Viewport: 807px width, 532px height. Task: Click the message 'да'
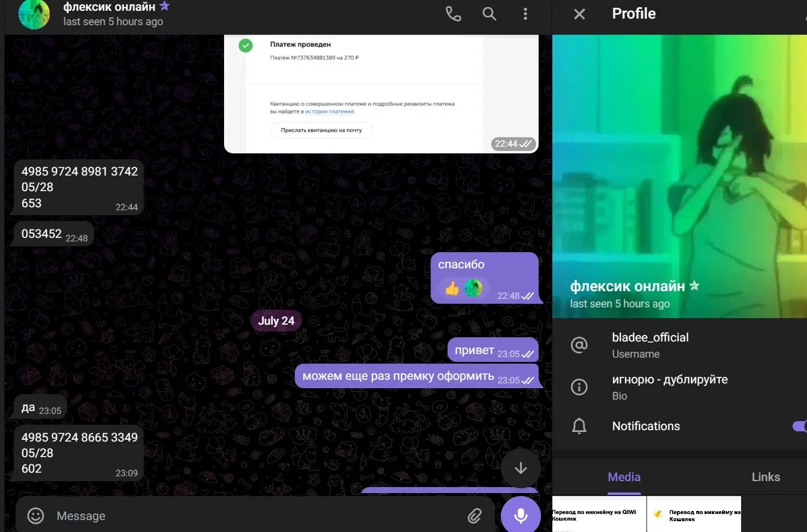40,407
